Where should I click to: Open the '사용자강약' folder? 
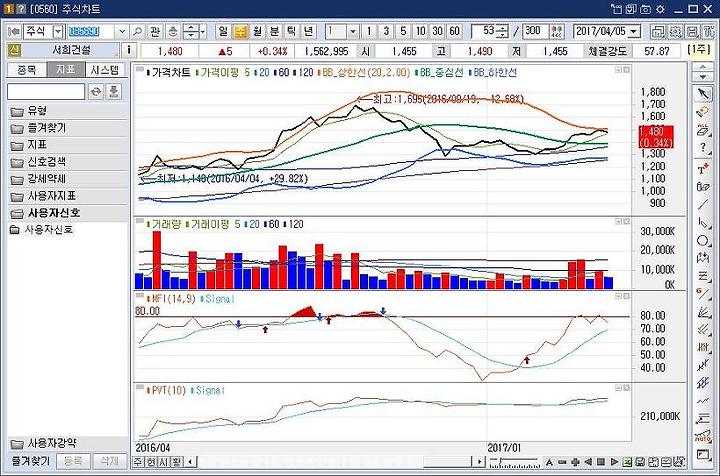click(67, 443)
